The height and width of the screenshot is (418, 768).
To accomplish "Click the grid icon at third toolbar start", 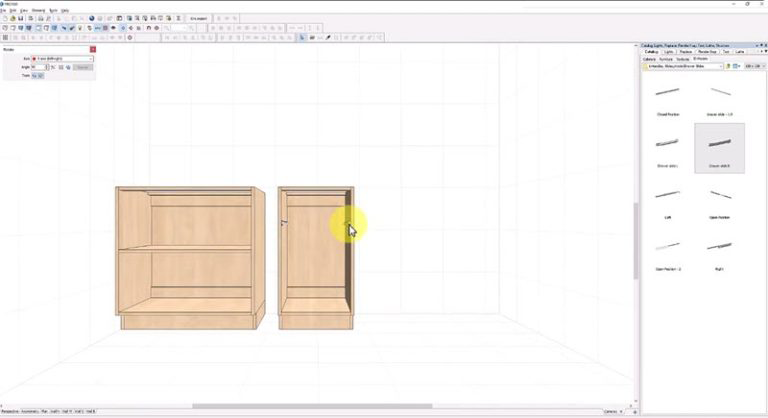I will (x=5, y=37).
